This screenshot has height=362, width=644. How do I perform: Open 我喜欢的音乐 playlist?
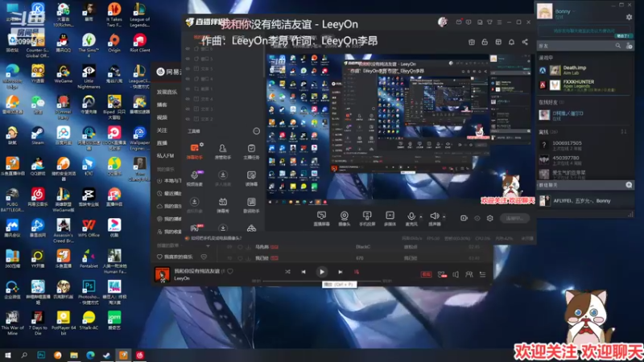coord(178,257)
